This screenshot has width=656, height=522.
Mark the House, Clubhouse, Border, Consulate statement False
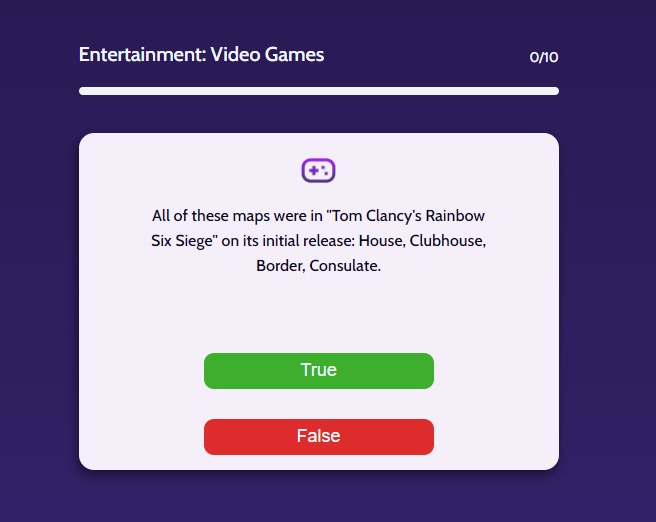319,437
